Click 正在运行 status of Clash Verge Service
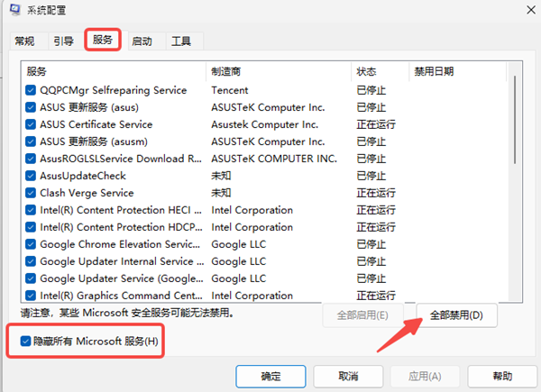 [x=376, y=193]
